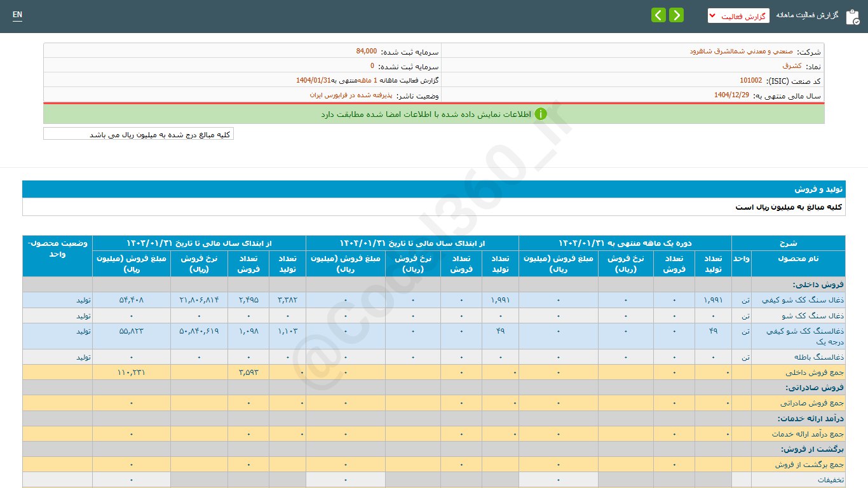Click the وضعیت محصول-واحد column header
868x488 pixels.
click(57, 248)
